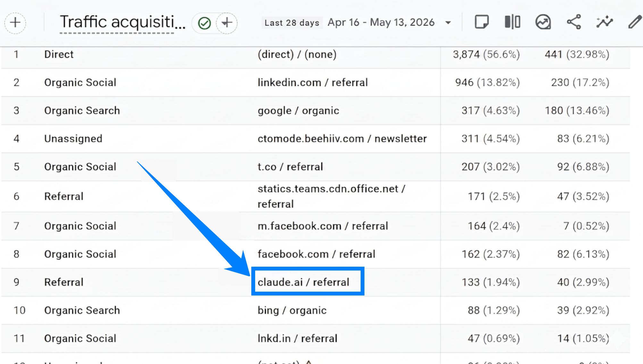Click the 162 (2.37%) value

[490, 254]
